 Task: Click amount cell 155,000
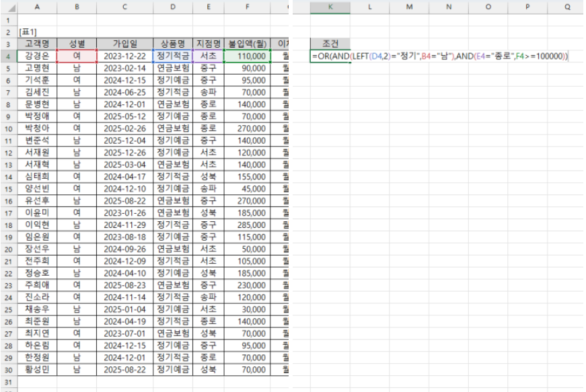pos(247,177)
